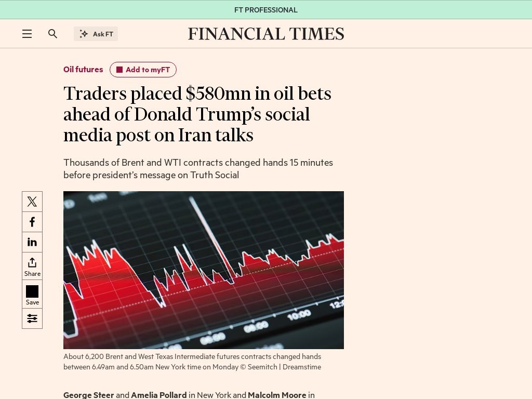Share article on Facebook
532x399 pixels.
[32, 221]
